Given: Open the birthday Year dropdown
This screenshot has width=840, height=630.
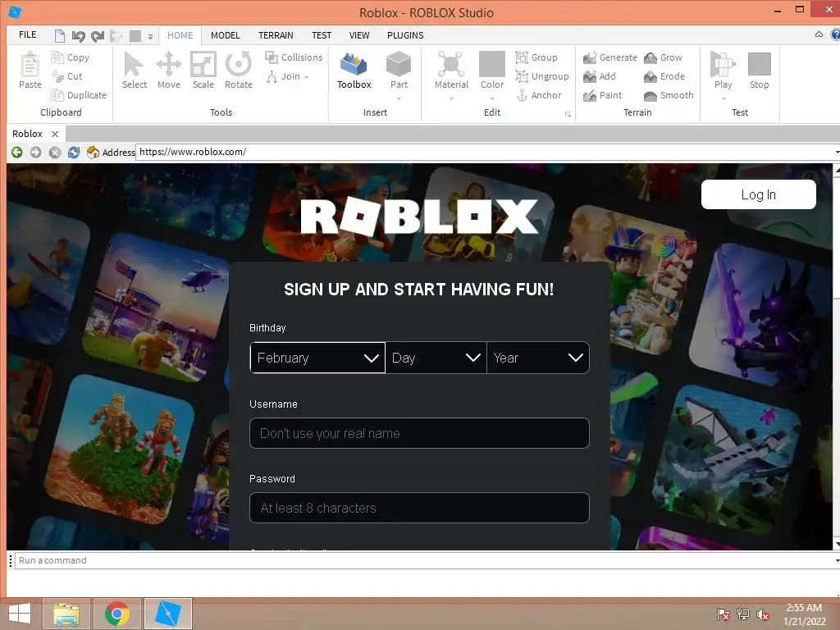Looking at the screenshot, I should (538, 358).
